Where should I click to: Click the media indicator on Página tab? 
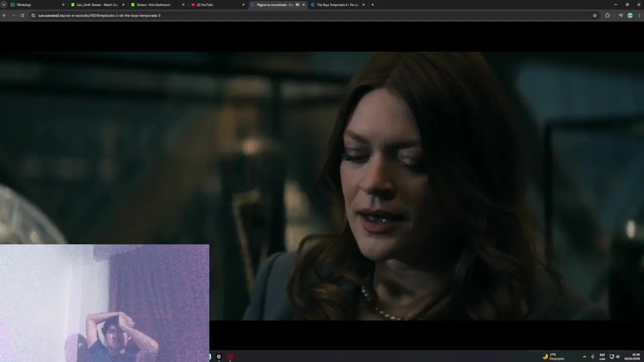297,5
